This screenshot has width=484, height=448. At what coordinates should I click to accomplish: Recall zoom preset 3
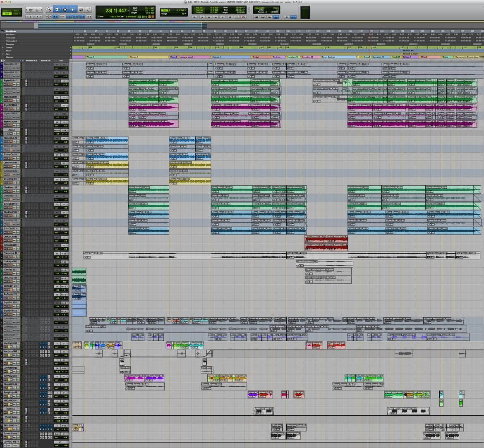tap(34, 17)
